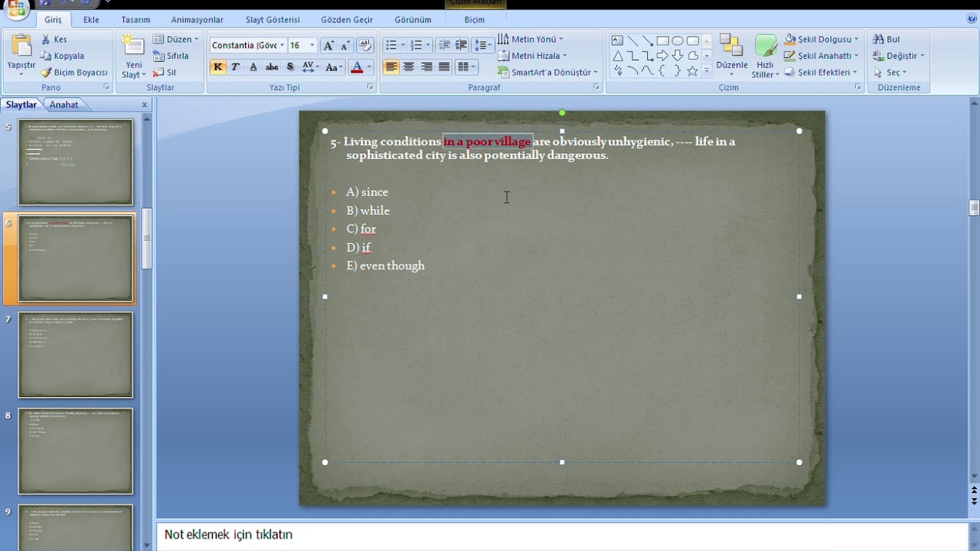The image size is (980, 551).
Task: Open the Metin Yönü text direction dropdown
Action: (530, 39)
